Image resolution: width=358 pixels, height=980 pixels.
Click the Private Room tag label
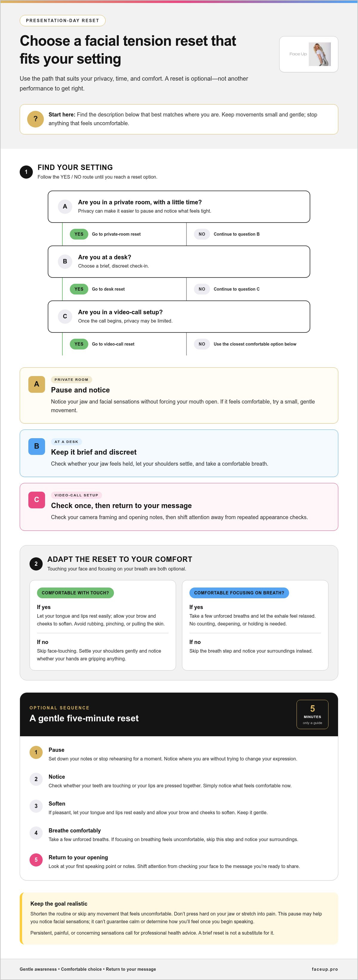pos(71,380)
